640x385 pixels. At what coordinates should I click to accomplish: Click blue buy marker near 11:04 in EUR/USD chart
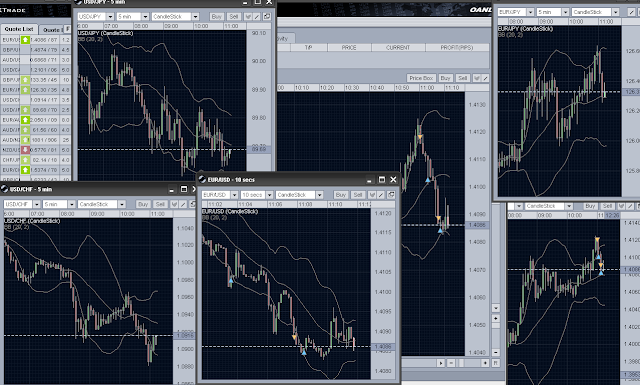pos(231,280)
